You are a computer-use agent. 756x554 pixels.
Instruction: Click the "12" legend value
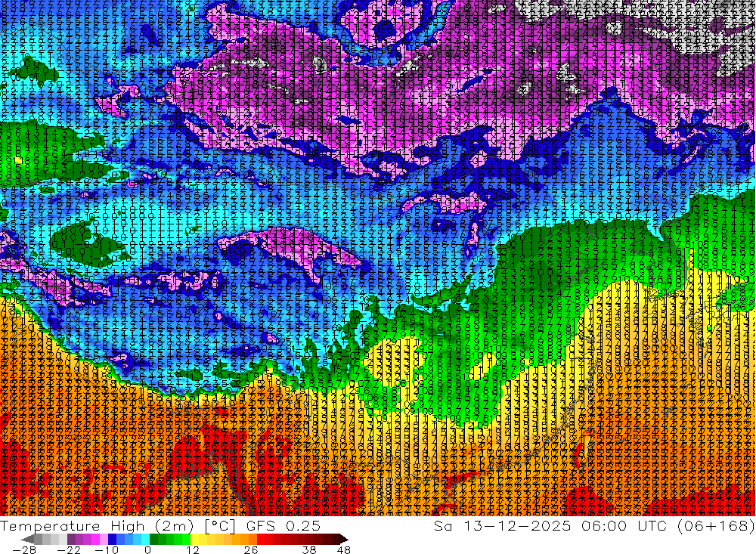(x=192, y=550)
